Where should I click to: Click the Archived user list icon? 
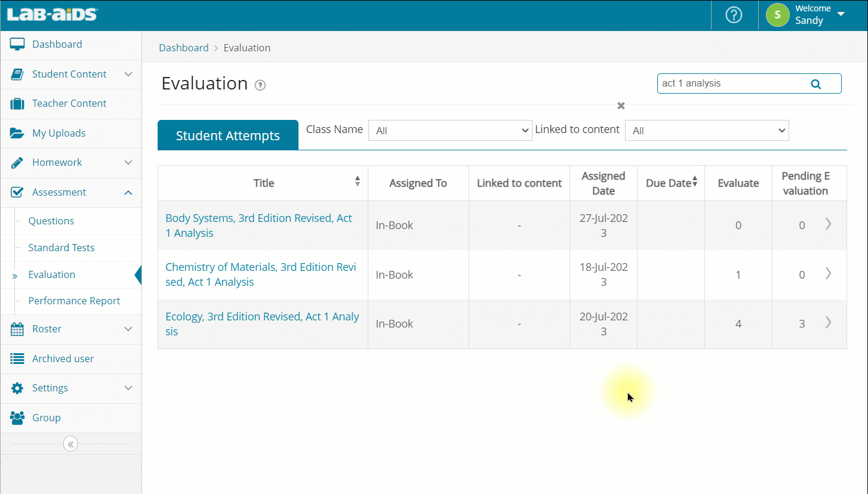click(17, 359)
